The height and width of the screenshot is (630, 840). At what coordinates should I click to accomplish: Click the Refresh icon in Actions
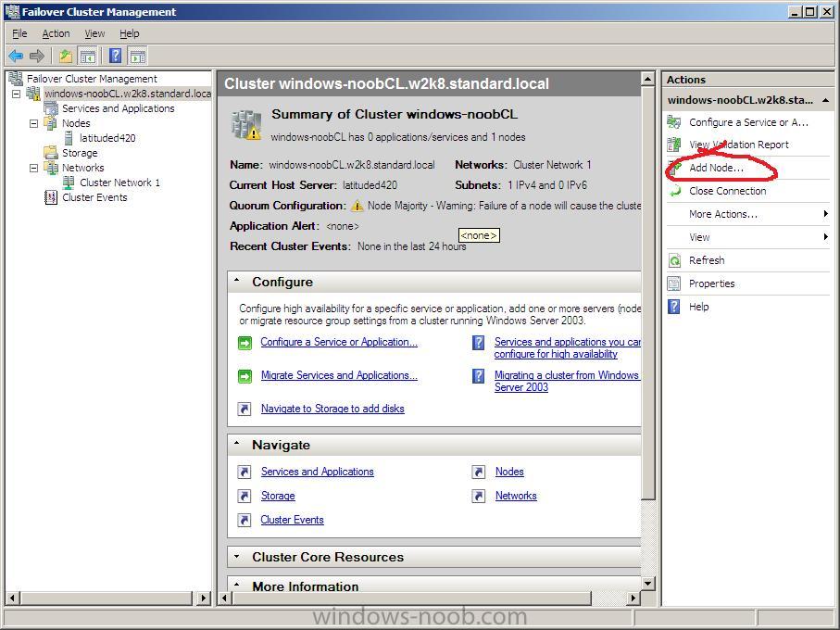674,260
